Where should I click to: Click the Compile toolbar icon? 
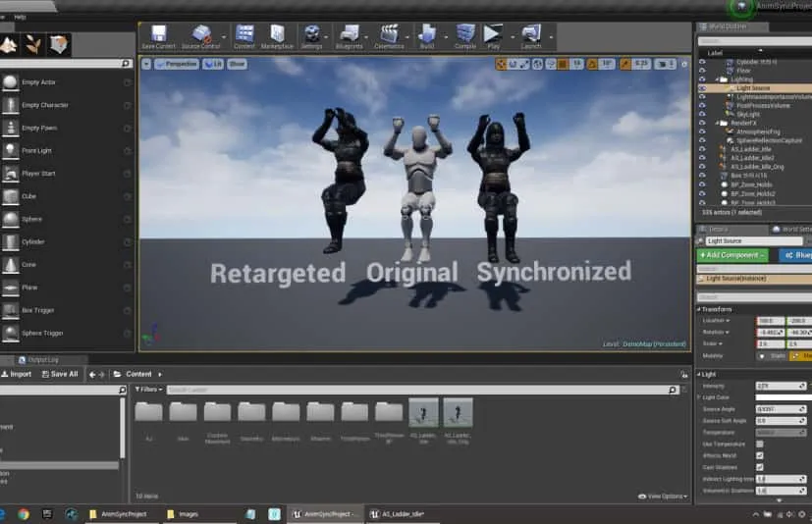[x=465, y=36]
